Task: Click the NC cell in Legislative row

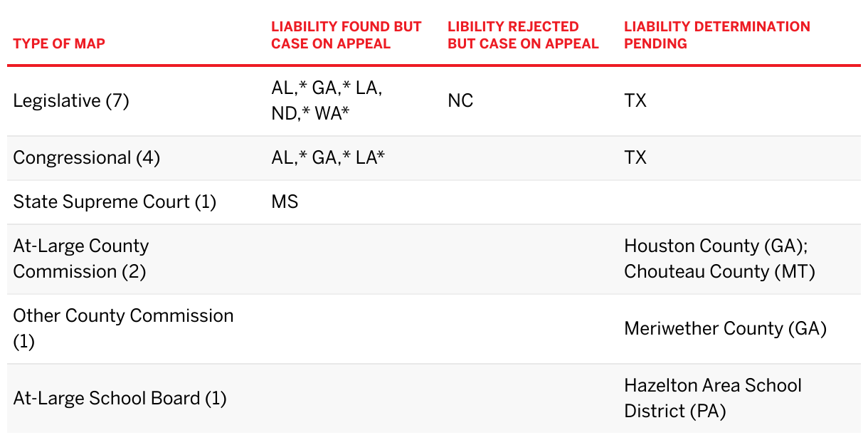Action: (460, 100)
